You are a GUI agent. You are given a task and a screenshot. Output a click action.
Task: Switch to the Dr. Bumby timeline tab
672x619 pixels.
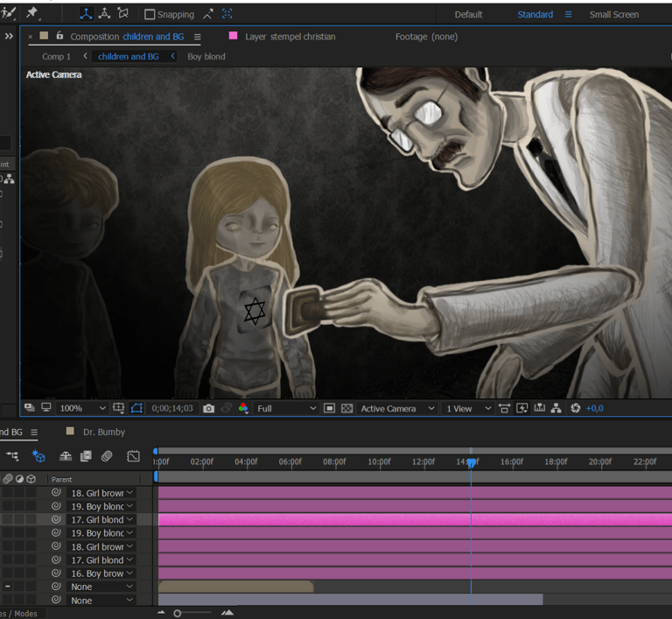click(103, 432)
